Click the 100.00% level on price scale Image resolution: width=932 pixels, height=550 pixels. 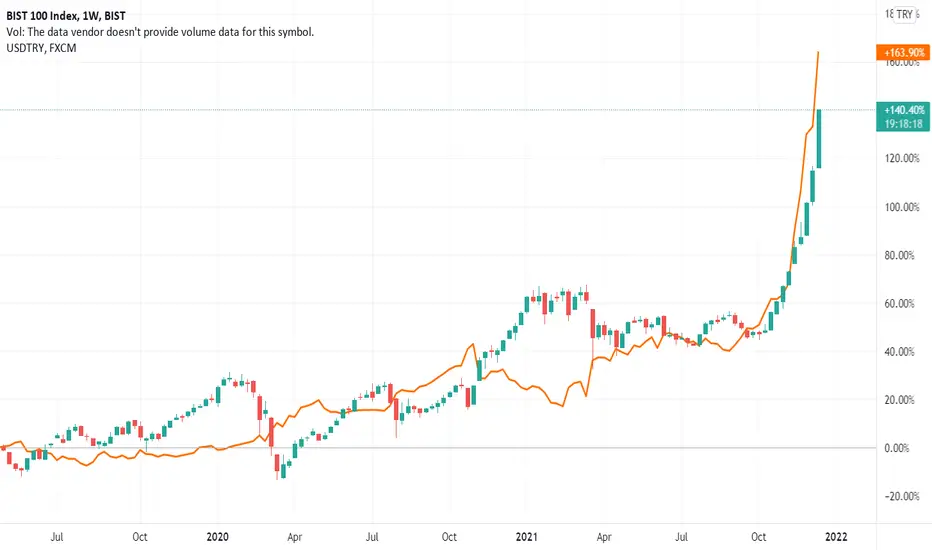click(x=902, y=207)
